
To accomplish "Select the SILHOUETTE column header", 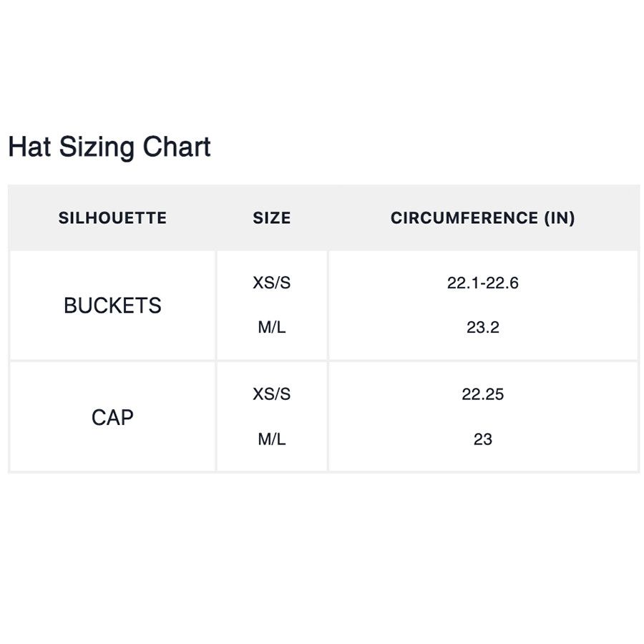I will point(112,218).
